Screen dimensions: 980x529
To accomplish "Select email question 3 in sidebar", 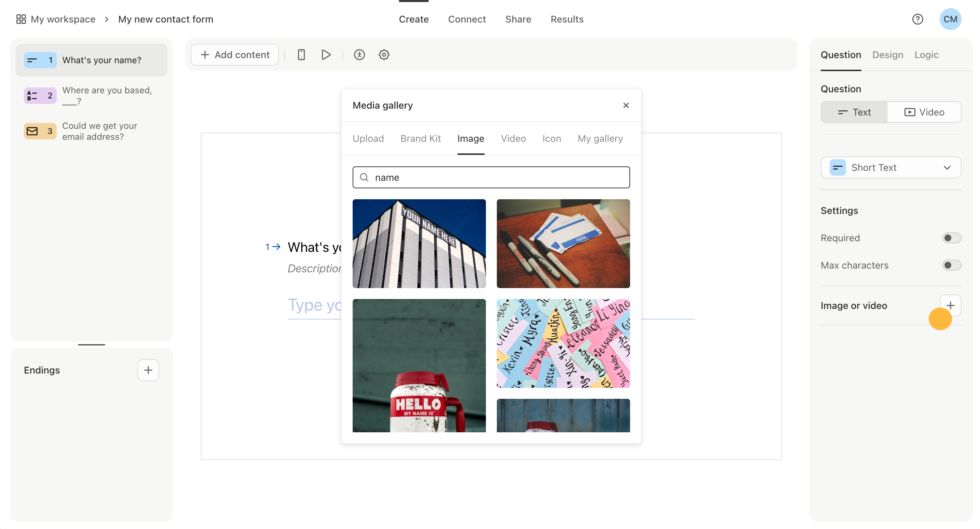I will tap(91, 131).
